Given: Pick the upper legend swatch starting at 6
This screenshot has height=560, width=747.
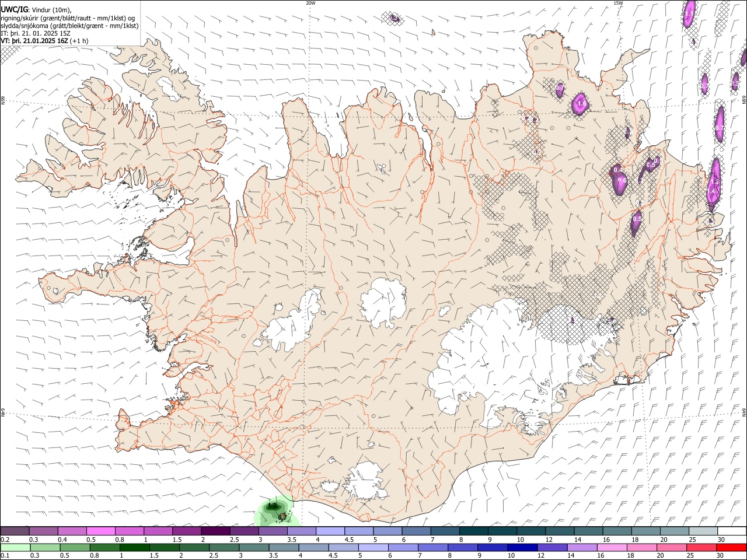Looking at the screenshot, I should point(416,531).
